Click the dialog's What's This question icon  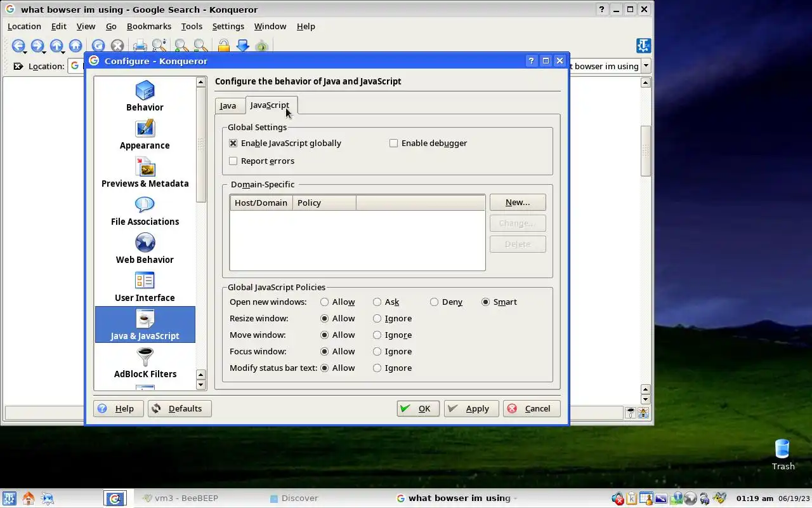532,61
